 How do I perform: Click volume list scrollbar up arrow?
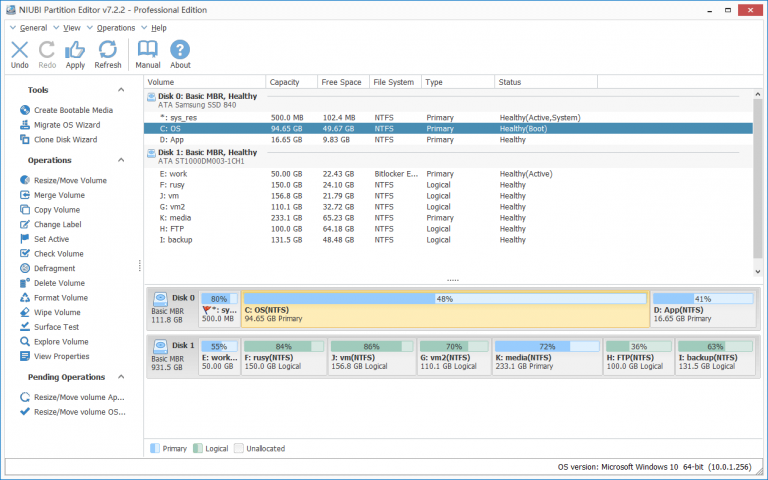(x=758, y=94)
